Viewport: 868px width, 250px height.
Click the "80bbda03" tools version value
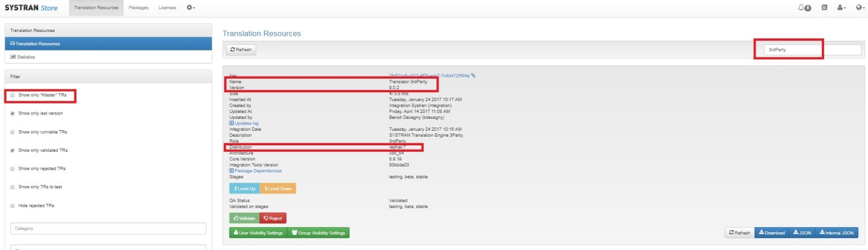(x=399, y=165)
